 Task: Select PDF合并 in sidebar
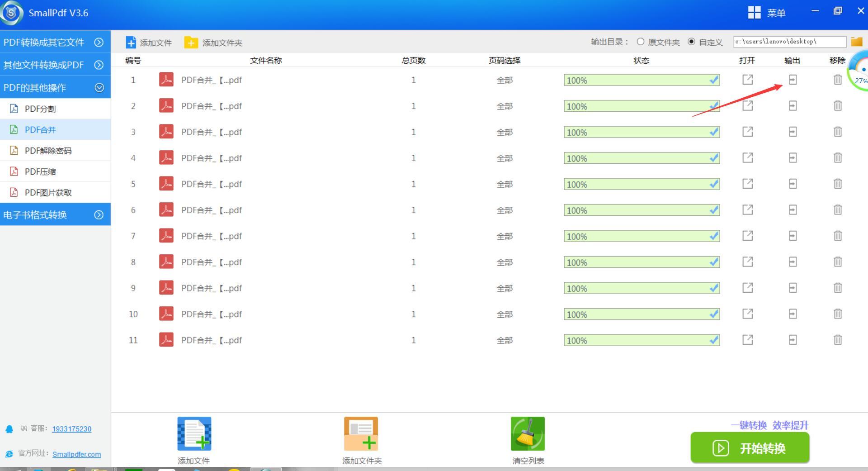(x=55, y=129)
